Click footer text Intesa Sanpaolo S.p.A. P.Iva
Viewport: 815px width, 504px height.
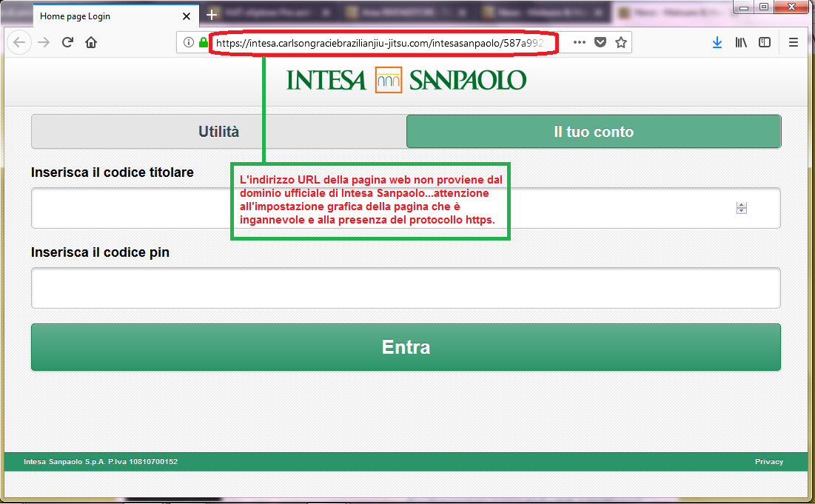click(x=101, y=461)
